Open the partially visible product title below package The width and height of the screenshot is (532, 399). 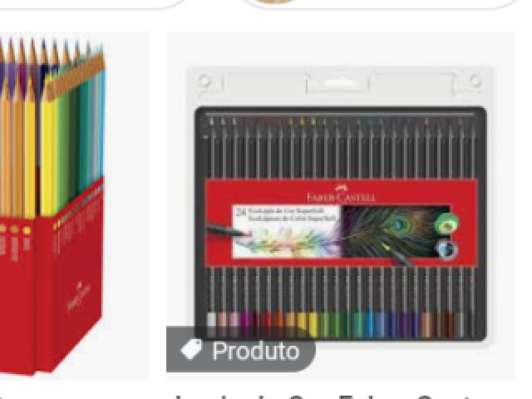(323, 396)
